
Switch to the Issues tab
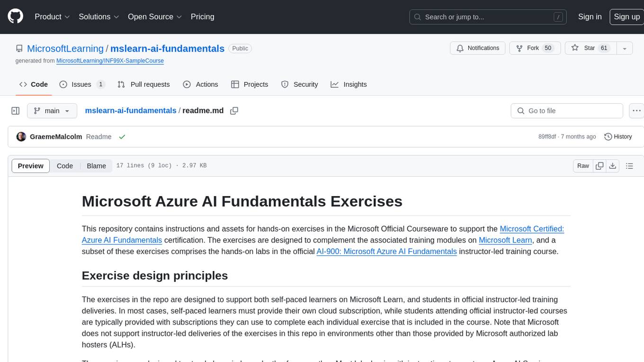point(82,84)
